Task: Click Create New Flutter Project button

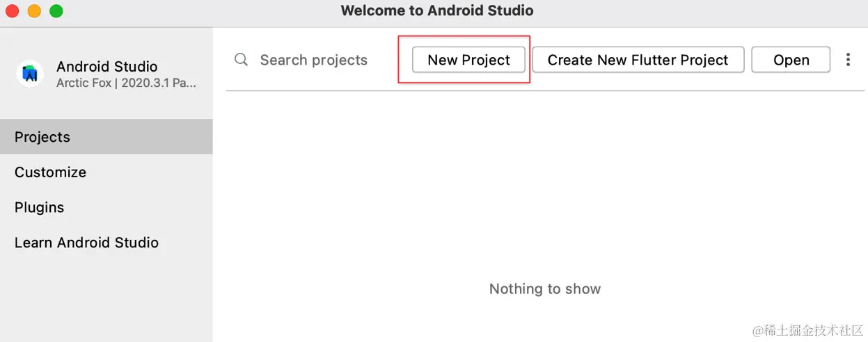Action: 638,60
